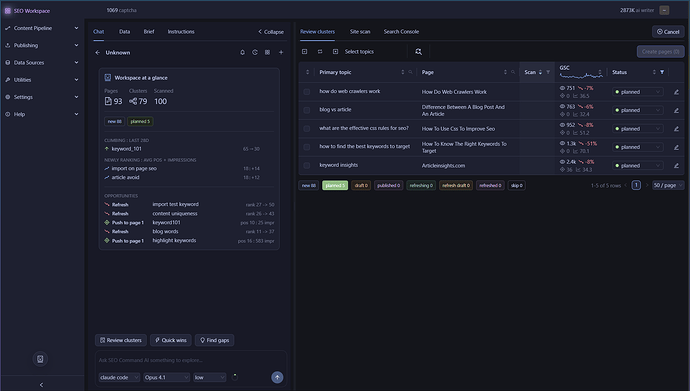690x391 pixels.
Task: Check the 'how to find the best keywords to target' row
Action: click(x=307, y=147)
